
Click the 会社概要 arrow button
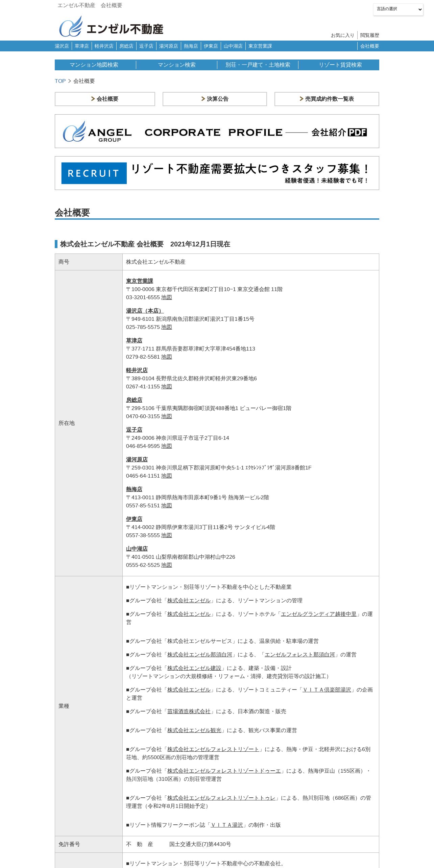tap(105, 99)
